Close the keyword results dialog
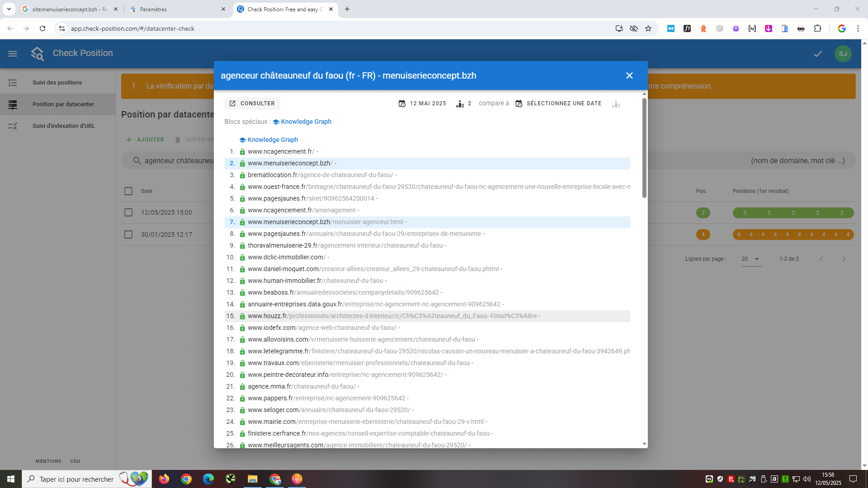 629,75
